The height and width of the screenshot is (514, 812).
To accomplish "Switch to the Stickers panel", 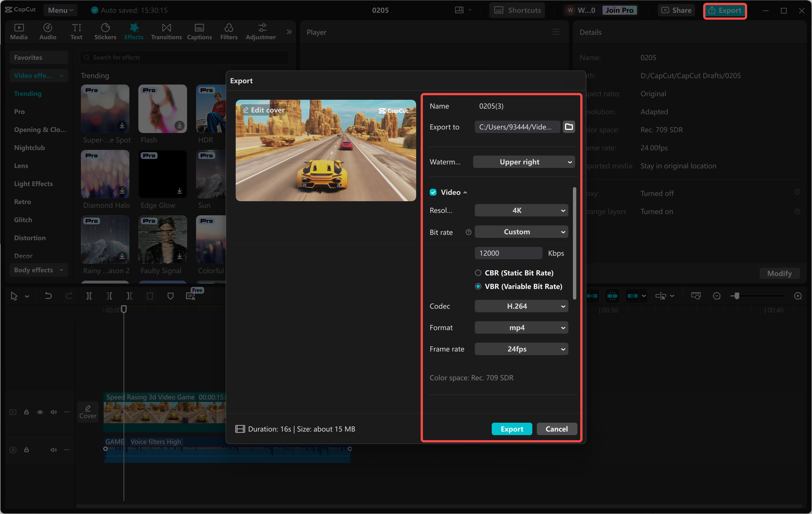I will click(105, 31).
